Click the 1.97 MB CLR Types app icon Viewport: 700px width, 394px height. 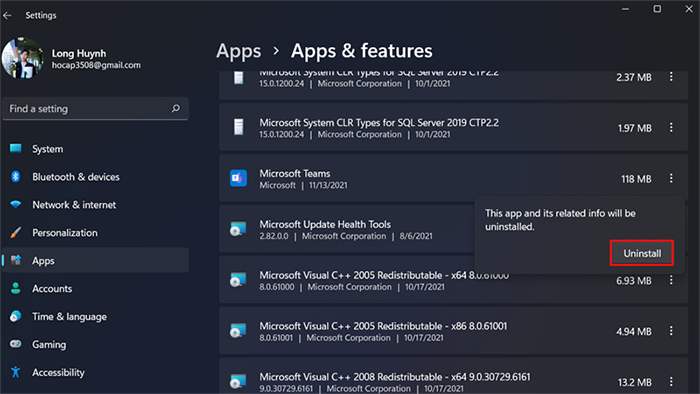[x=239, y=128]
